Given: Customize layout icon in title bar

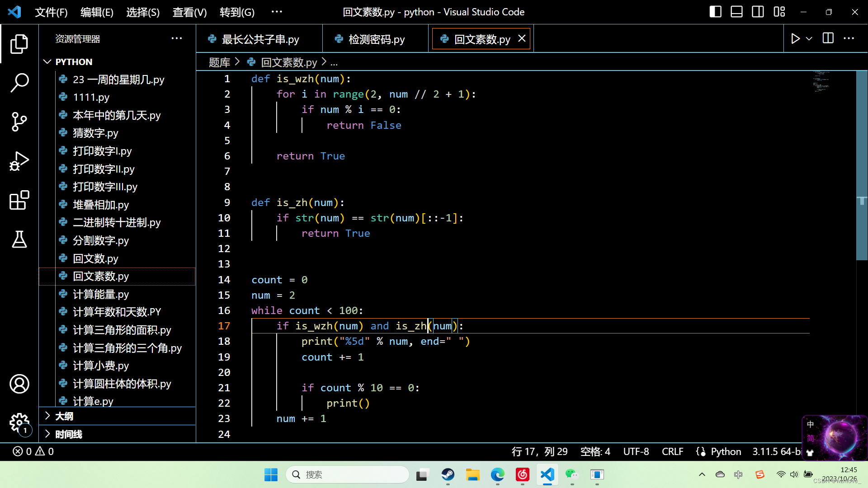Looking at the screenshot, I should (x=779, y=12).
